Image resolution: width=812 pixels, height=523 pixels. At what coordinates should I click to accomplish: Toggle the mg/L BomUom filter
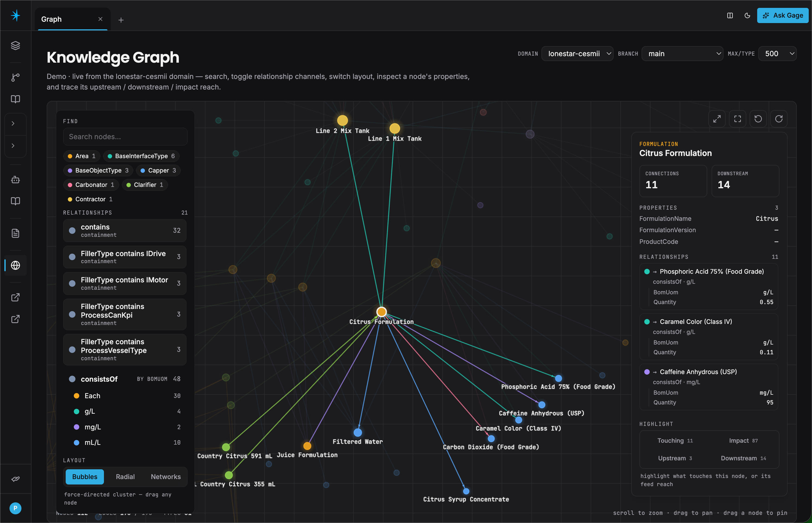click(126, 427)
